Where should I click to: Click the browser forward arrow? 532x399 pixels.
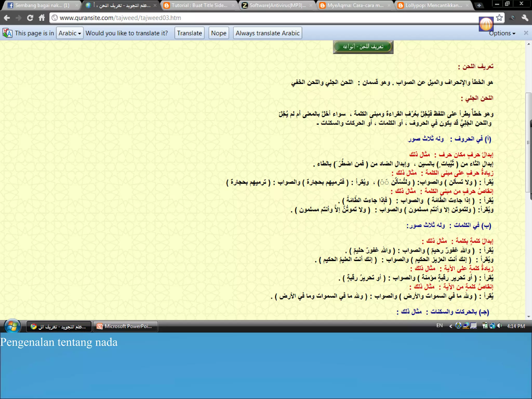click(x=18, y=18)
